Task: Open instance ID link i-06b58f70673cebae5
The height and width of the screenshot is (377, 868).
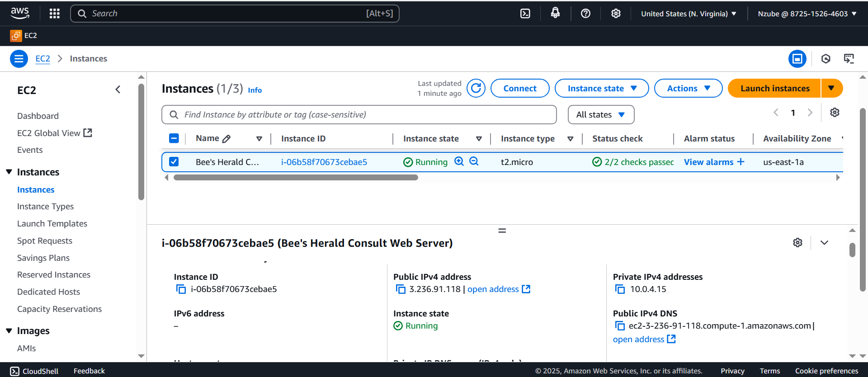Action: [x=324, y=162]
